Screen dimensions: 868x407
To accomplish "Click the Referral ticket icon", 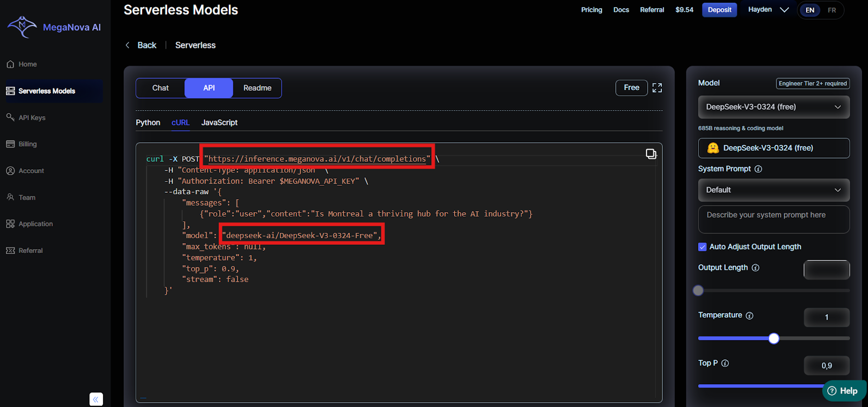I will pyautogui.click(x=10, y=250).
